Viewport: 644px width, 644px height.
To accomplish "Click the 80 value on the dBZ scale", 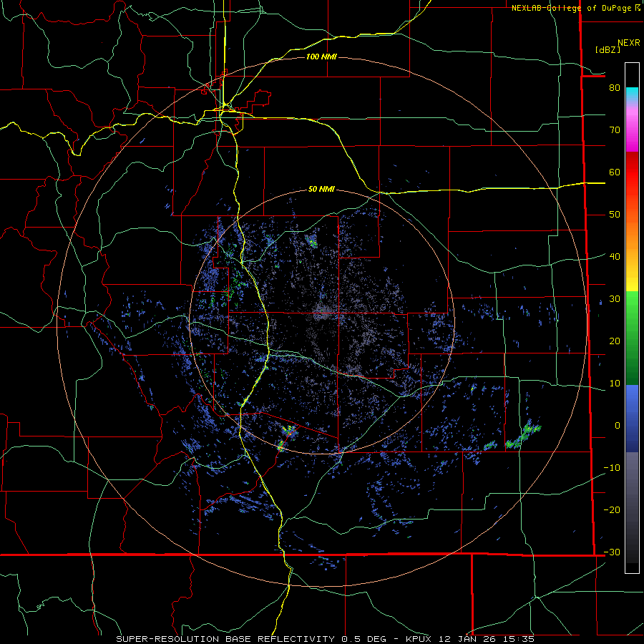I will (615, 87).
